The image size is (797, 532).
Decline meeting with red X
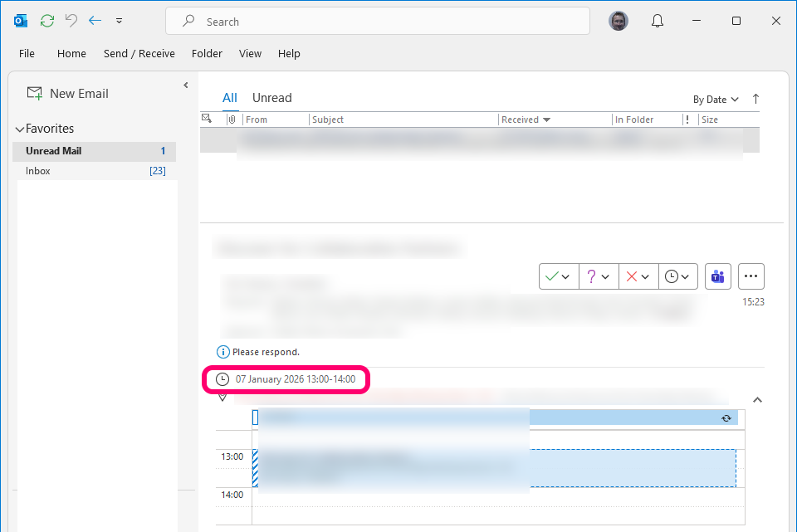tap(632, 276)
